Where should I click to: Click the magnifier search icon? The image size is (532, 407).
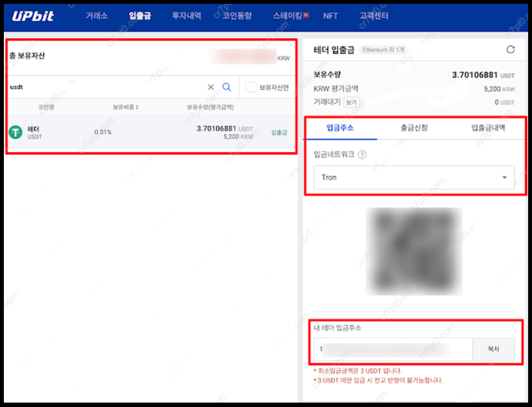click(x=227, y=87)
